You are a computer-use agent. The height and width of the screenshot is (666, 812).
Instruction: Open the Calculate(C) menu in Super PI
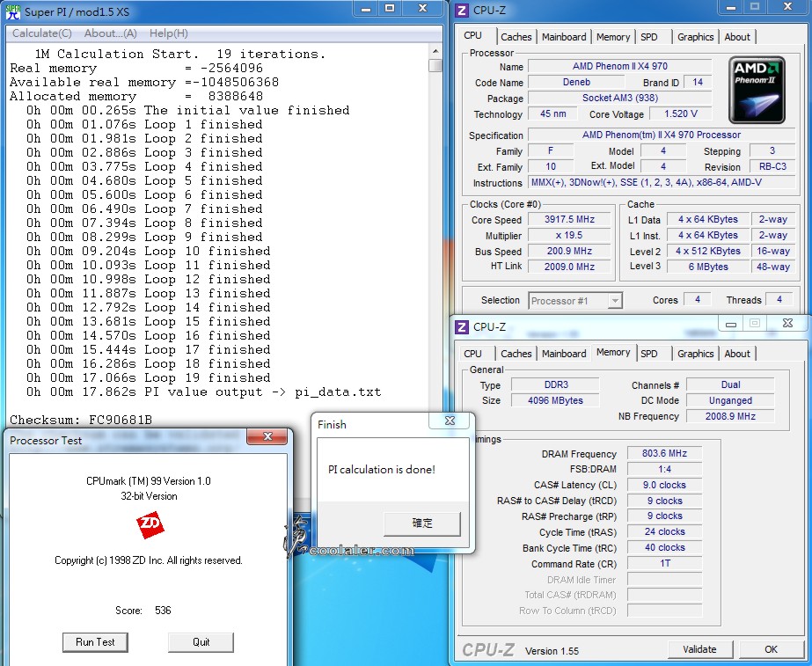[41, 33]
